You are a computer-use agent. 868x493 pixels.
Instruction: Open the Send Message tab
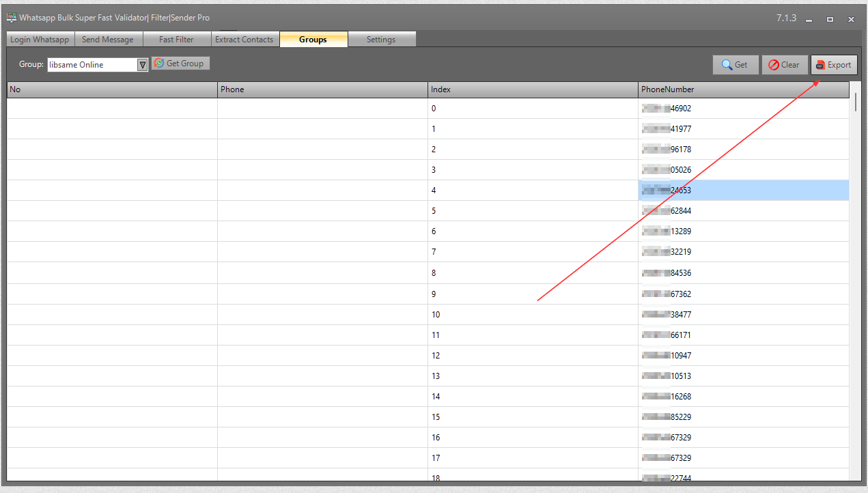pyautogui.click(x=108, y=40)
